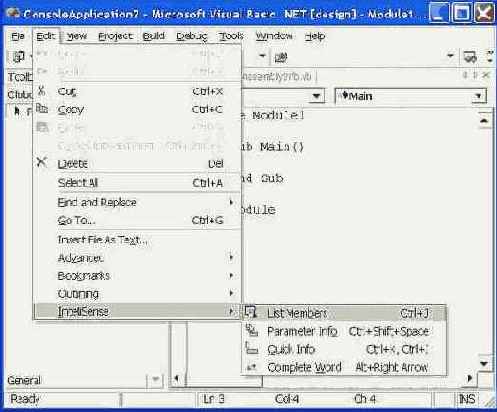
Task: Click the Parameter Info icon
Action: (252, 330)
